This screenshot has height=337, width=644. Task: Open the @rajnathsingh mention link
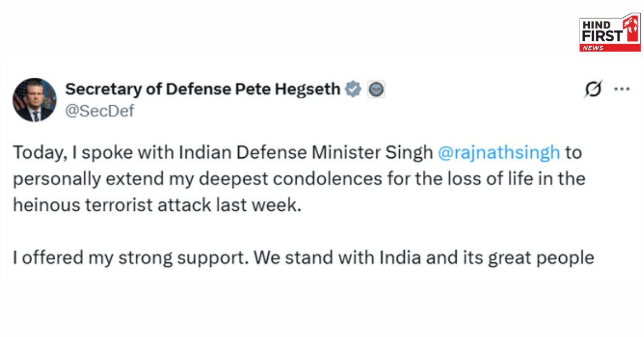[499, 153]
